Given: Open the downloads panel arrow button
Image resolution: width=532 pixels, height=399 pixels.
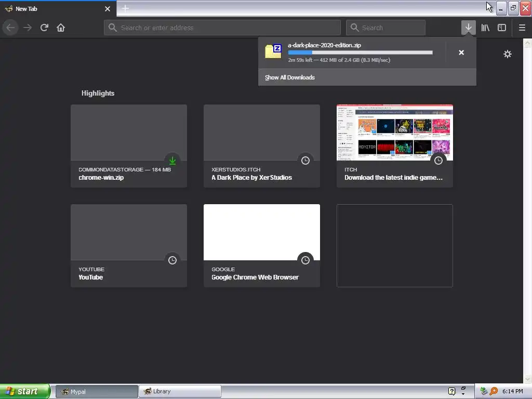Looking at the screenshot, I should coord(468,28).
